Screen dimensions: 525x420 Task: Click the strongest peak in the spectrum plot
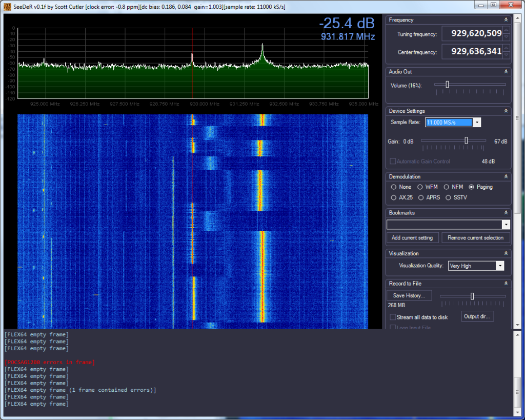pos(262,45)
